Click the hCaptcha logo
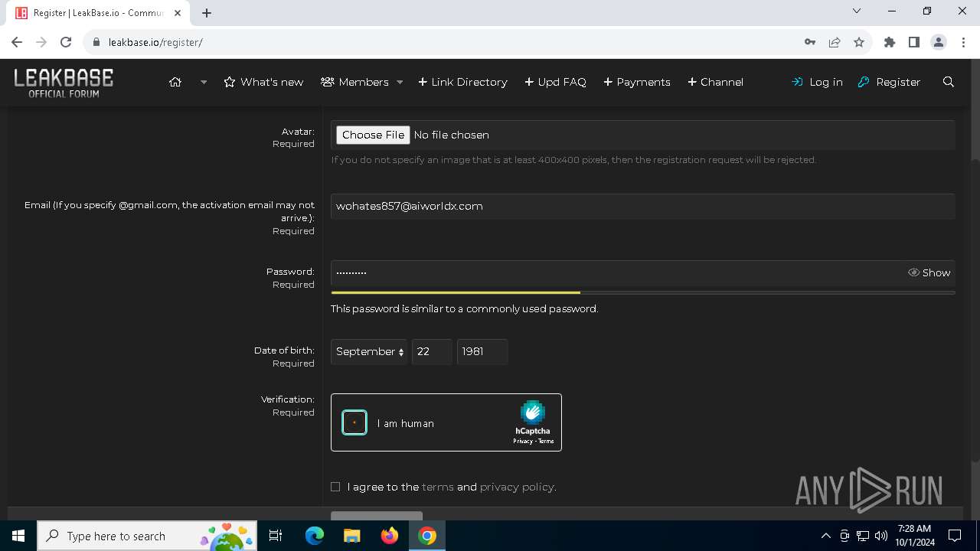Screen dimensions: 980x551 (x=532, y=413)
